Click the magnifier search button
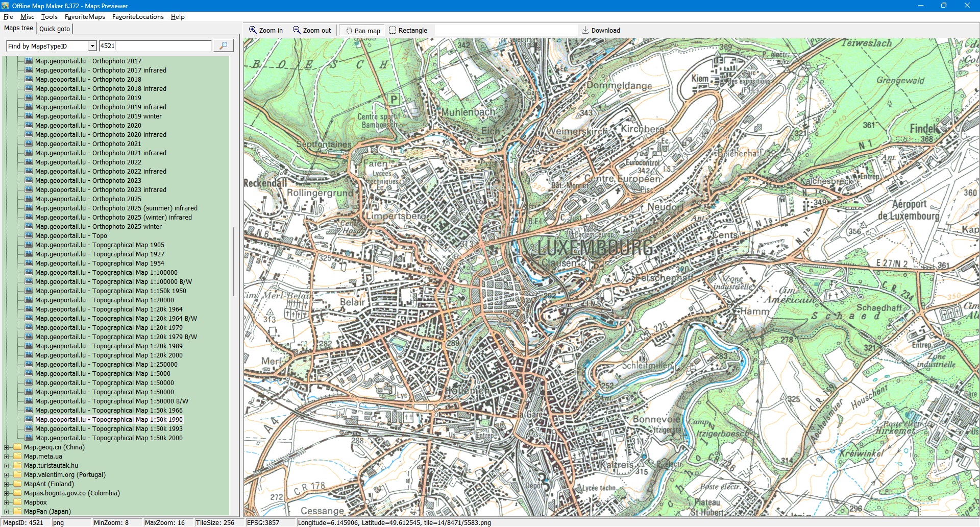This screenshot has height=527, width=980. click(223, 46)
